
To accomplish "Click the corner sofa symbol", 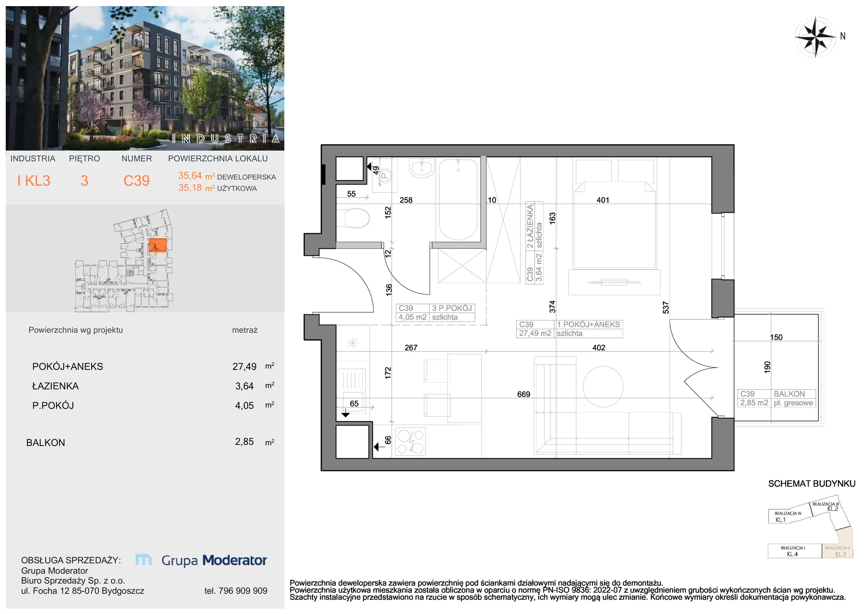I will [x=608, y=406].
